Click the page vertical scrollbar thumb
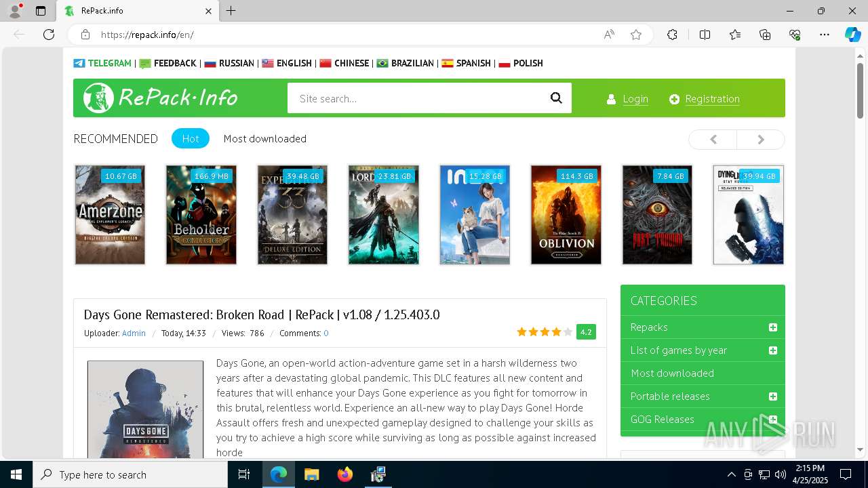Image resolution: width=868 pixels, height=488 pixels. tap(860, 91)
